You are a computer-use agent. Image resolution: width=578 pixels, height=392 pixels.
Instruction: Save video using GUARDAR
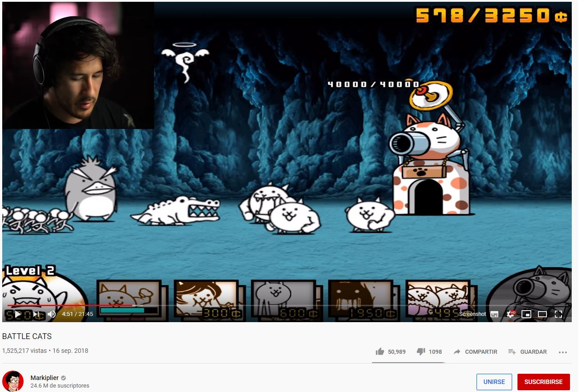[527, 352]
